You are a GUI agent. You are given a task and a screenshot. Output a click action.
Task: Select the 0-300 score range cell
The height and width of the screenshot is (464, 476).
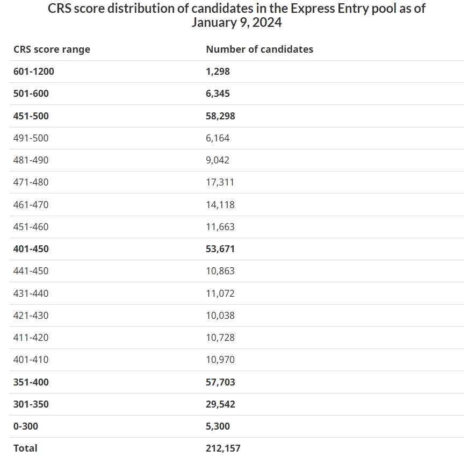coord(26,426)
